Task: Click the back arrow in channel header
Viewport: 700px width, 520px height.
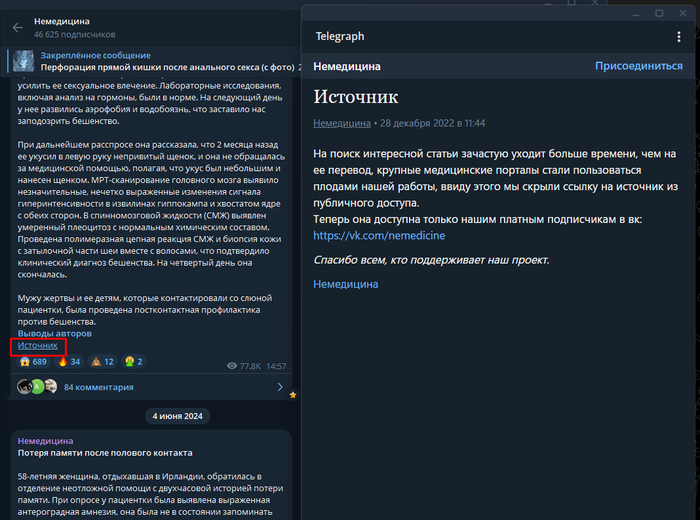Action: 17,28
